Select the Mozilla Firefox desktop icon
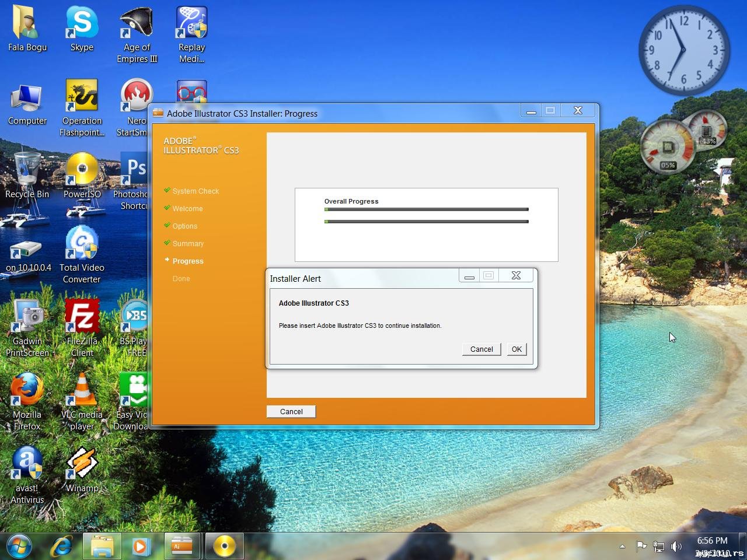This screenshot has height=560, width=747. point(27,402)
